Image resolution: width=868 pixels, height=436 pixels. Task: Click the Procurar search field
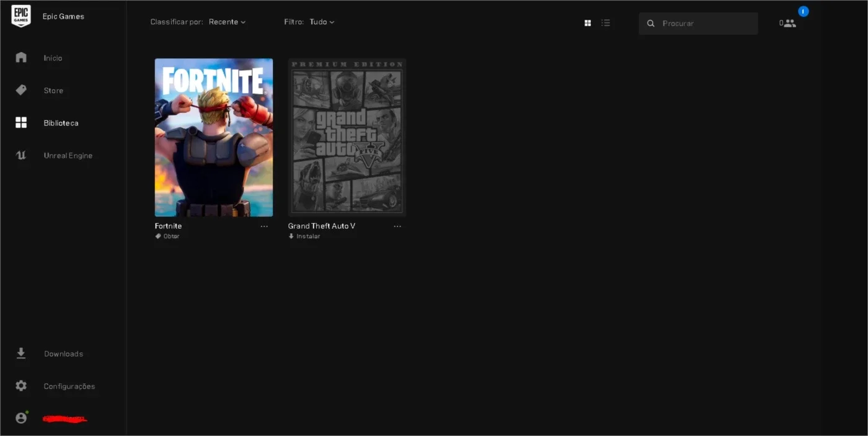pos(698,24)
